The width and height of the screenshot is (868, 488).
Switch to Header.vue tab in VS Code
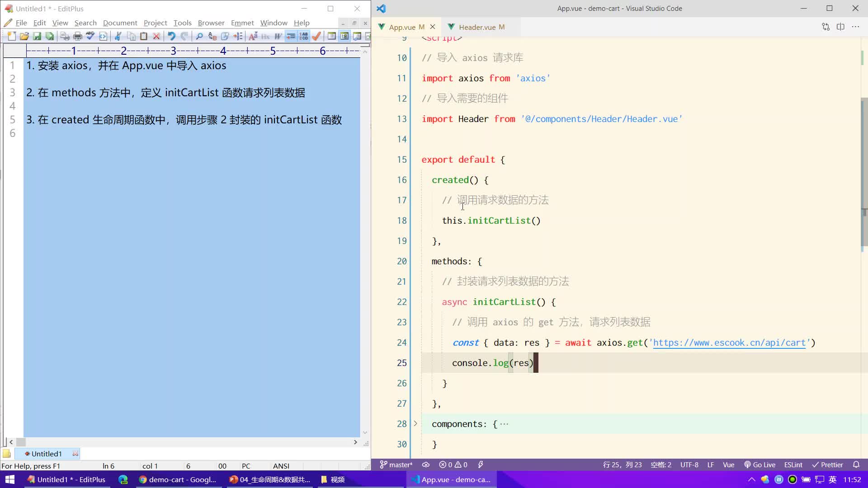pos(477,27)
